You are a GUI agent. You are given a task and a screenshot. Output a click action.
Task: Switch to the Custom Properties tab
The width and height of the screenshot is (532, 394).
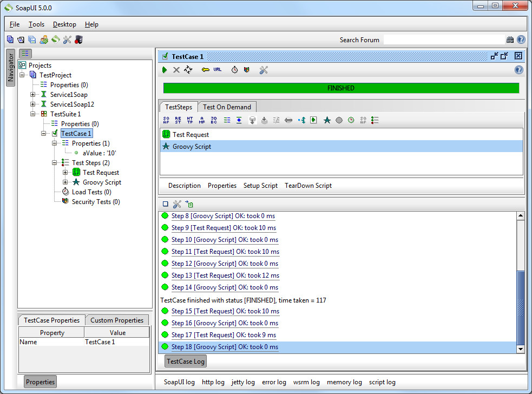click(117, 320)
